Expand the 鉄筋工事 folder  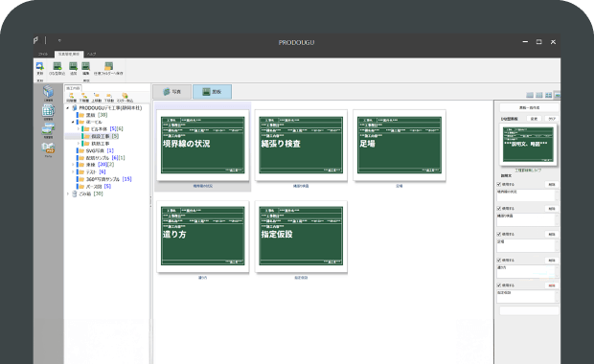click(x=78, y=144)
